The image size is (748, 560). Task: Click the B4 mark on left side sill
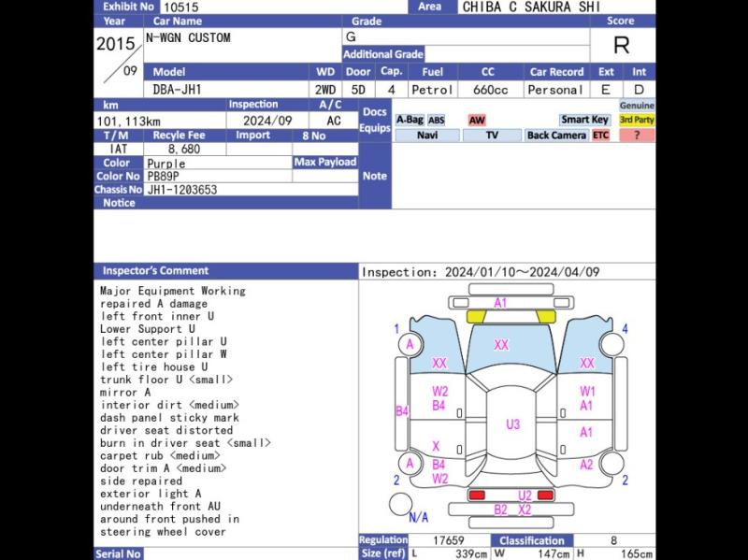click(402, 410)
